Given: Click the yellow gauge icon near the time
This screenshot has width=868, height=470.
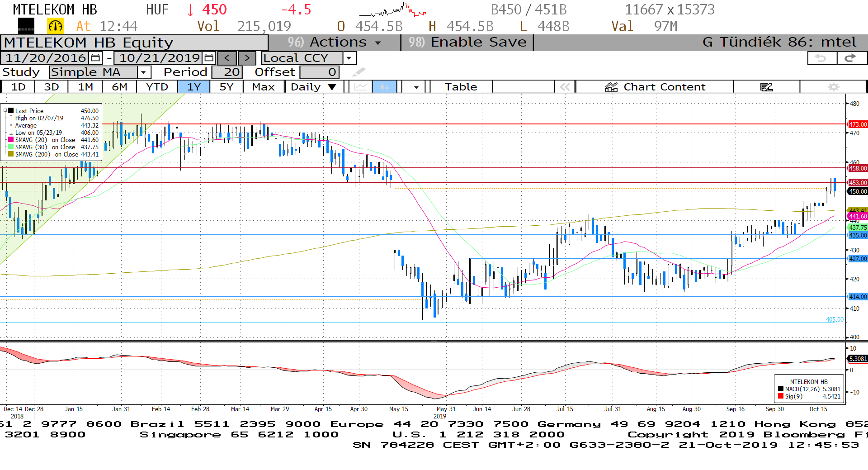Looking at the screenshot, I should click(x=55, y=26).
